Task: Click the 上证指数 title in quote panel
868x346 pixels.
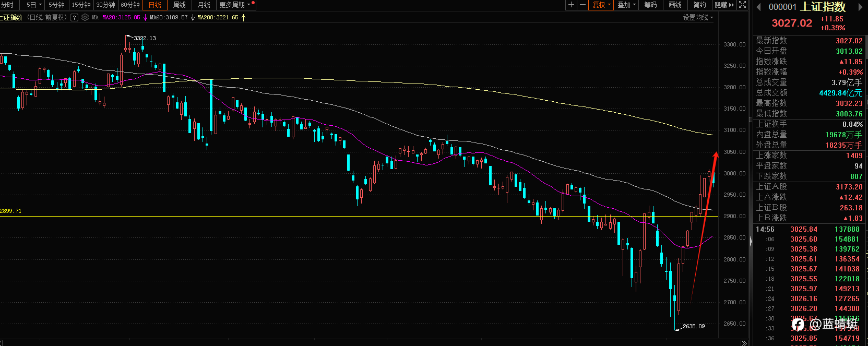Action: tap(823, 7)
